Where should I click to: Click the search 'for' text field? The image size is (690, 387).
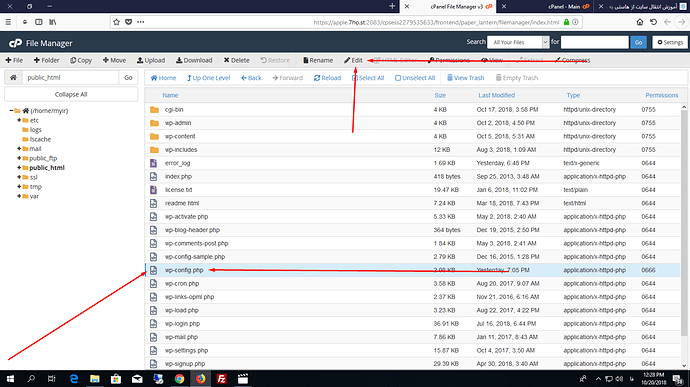595,42
